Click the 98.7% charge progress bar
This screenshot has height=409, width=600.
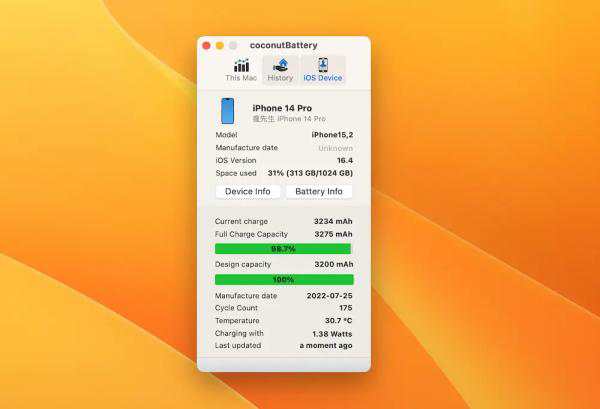283,249
